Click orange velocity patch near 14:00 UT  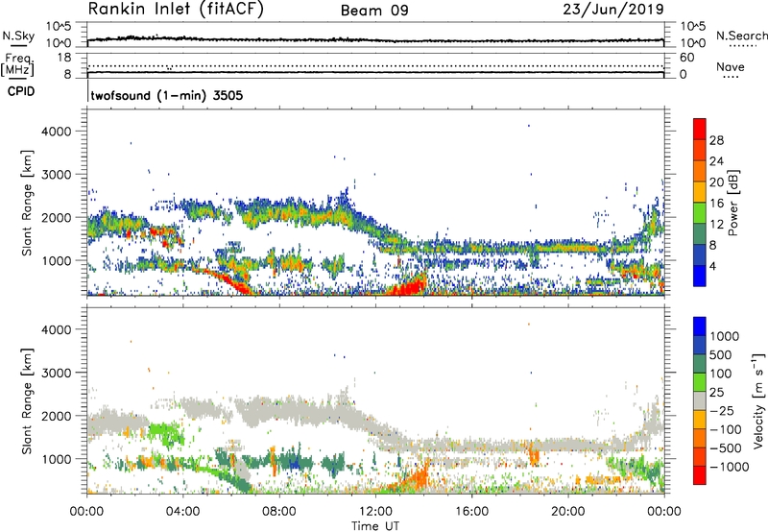pos(419,476)
